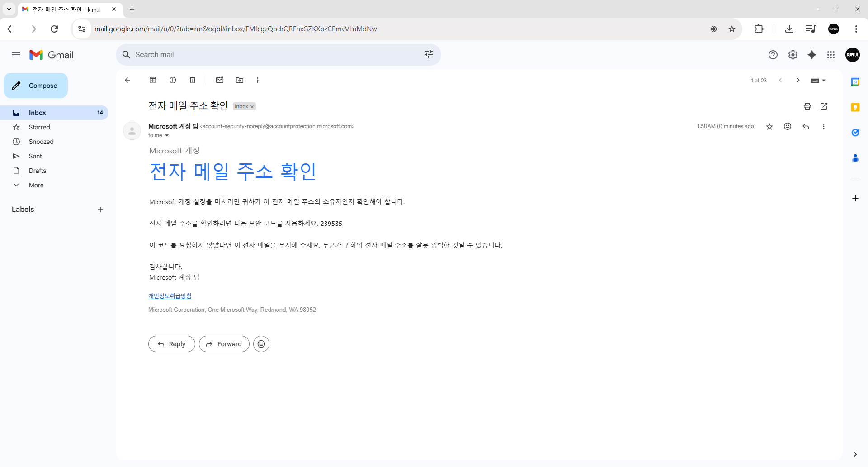Open a new browser tab
The image size is (868, 467).
point(132,9)
